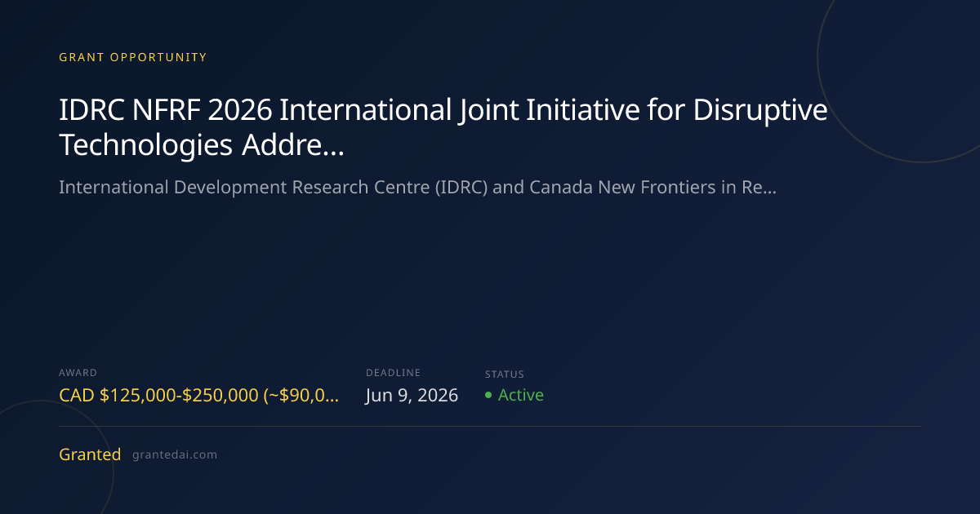The height and width of the screenshot is (514, 980).
Task: Select the IDRC NFRF 2026 grant title
Action: click(443, 126)
